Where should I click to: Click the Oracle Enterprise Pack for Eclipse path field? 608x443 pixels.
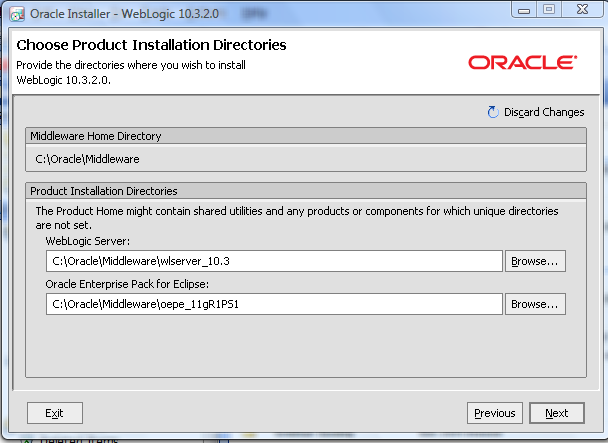tap(274, 304)
